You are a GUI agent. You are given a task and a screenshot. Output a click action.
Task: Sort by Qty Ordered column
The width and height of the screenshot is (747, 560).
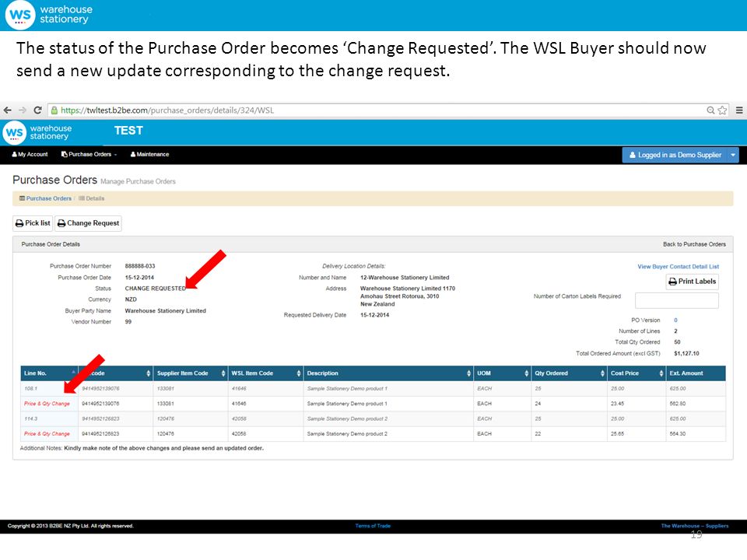tap(569, 373)
